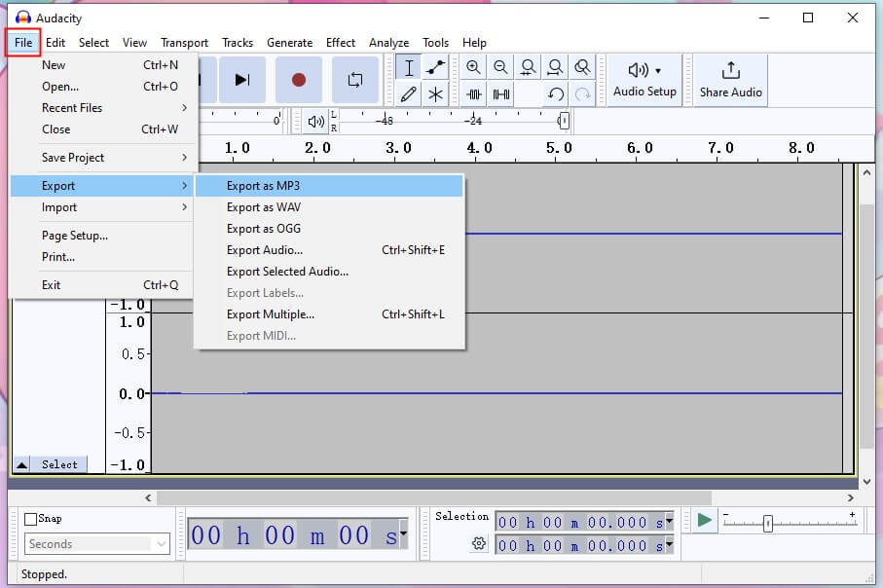Open the Selection settings gear
883x588 pixels.
pos(479,543)
